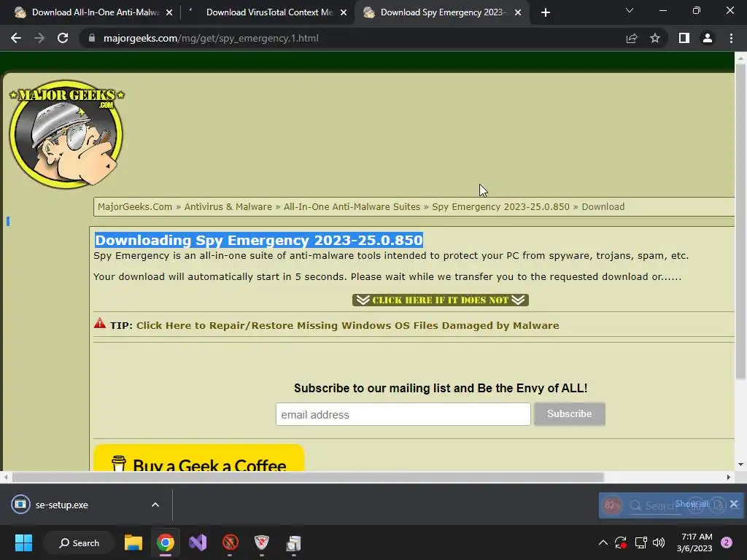Open shield app icon in taskbar

262,542
